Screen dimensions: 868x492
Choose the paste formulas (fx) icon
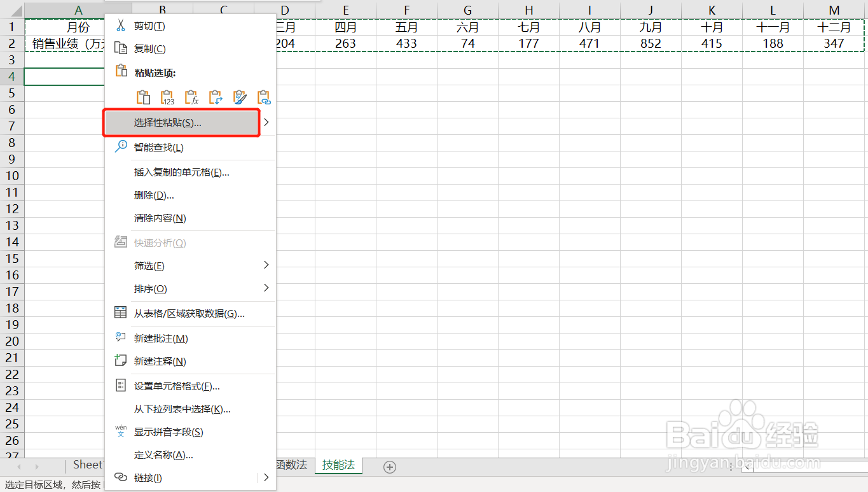click(x=191, y=97)
